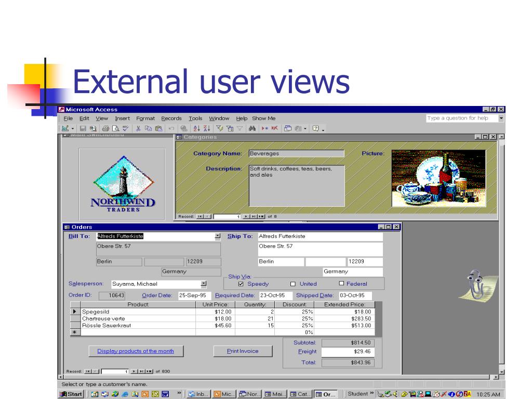Uncheck the Speedy shipping option

[x=241, y=284]
